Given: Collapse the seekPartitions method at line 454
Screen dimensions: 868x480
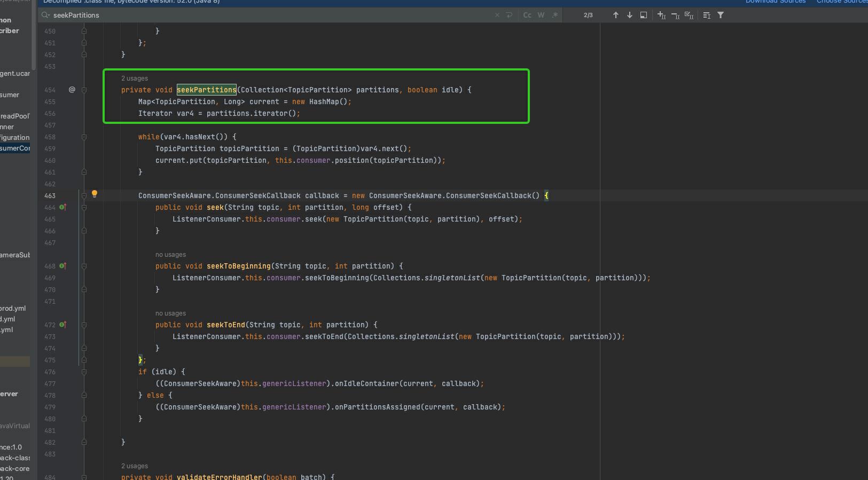Looking at the screenshot, I should (84, 90).
